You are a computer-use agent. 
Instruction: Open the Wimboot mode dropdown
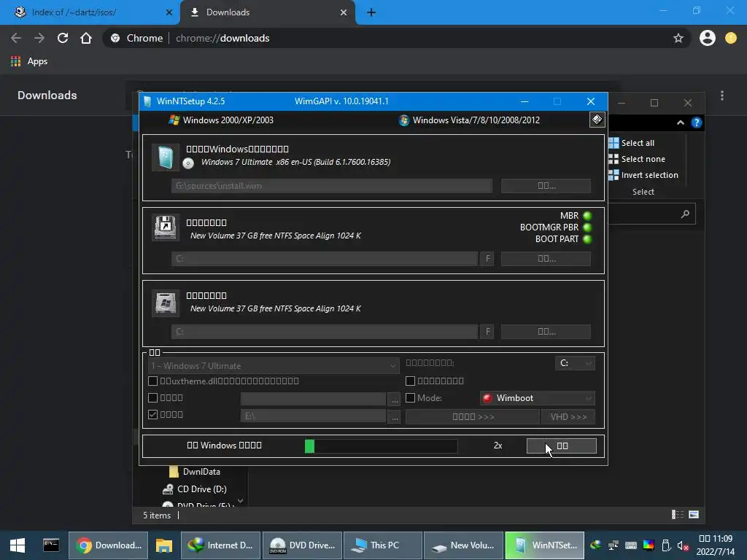point(538,398)
